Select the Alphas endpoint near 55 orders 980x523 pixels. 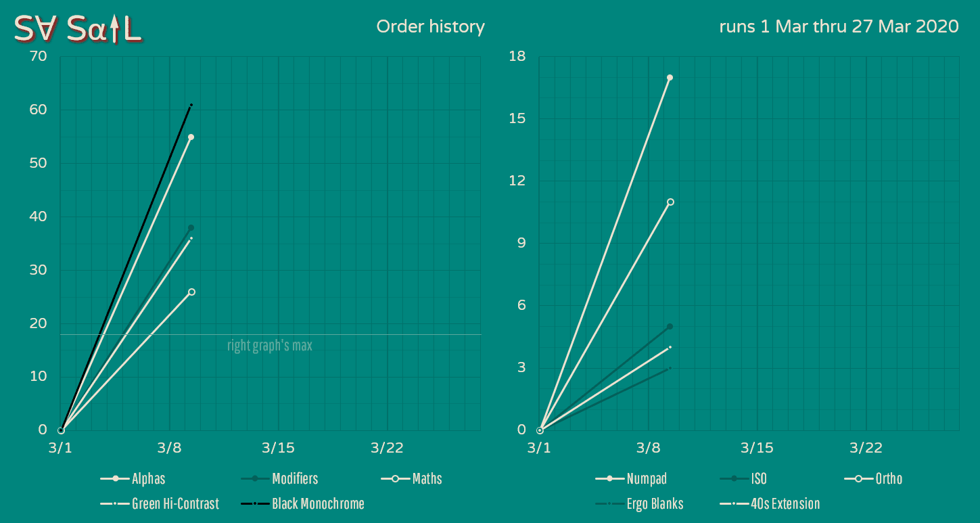pyautogui.click(x=191, y=137)
